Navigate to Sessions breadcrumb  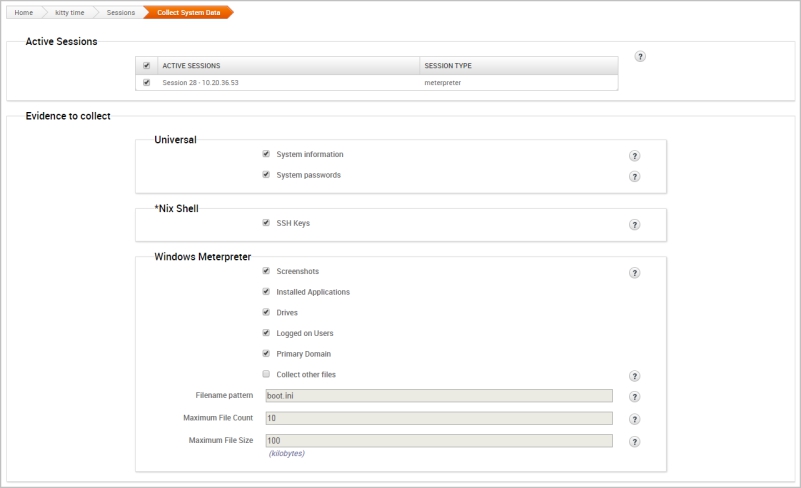tap(121, 12)
